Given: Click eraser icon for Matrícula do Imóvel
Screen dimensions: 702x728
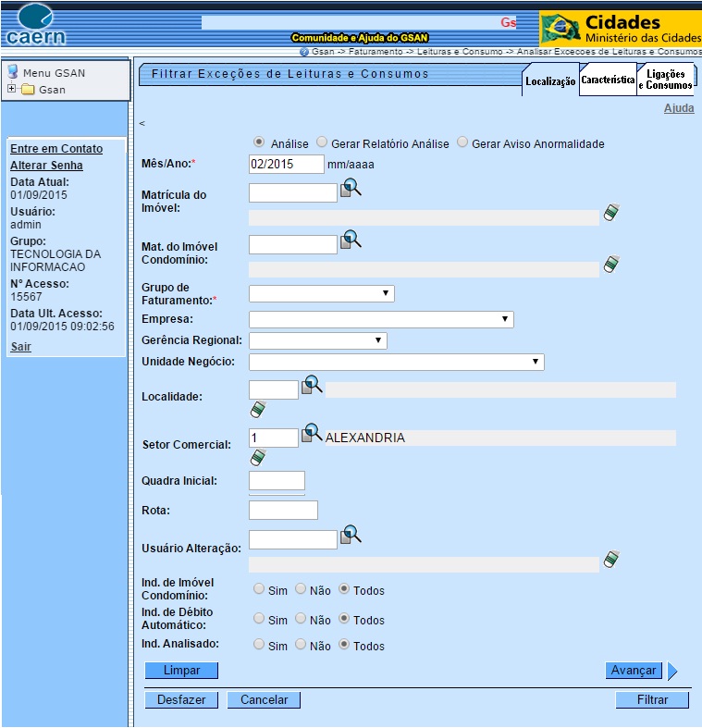Looking at the screenshot, I should 610,213.
